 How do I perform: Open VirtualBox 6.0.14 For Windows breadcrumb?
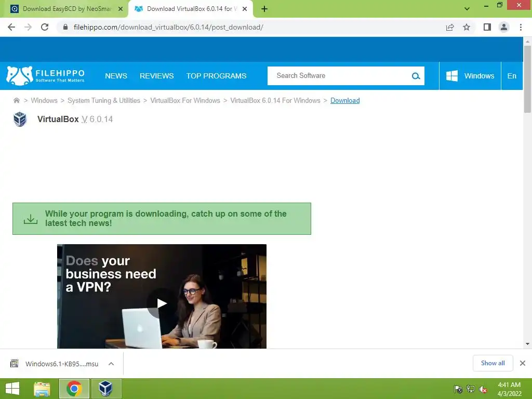pyautogui.click(x=275, y=100)
